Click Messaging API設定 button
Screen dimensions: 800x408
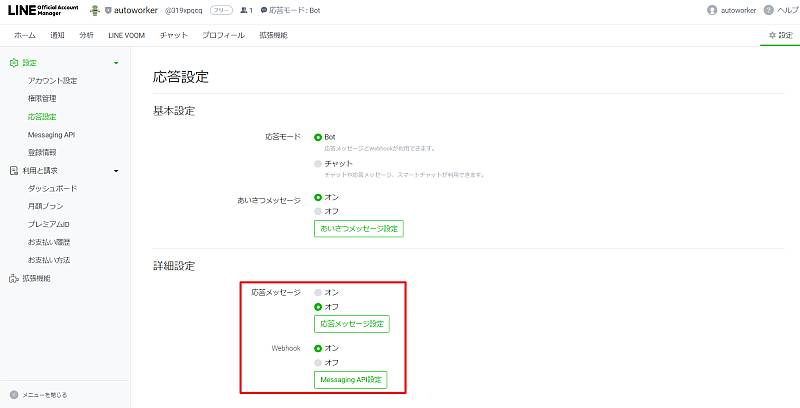coord(351,380)
